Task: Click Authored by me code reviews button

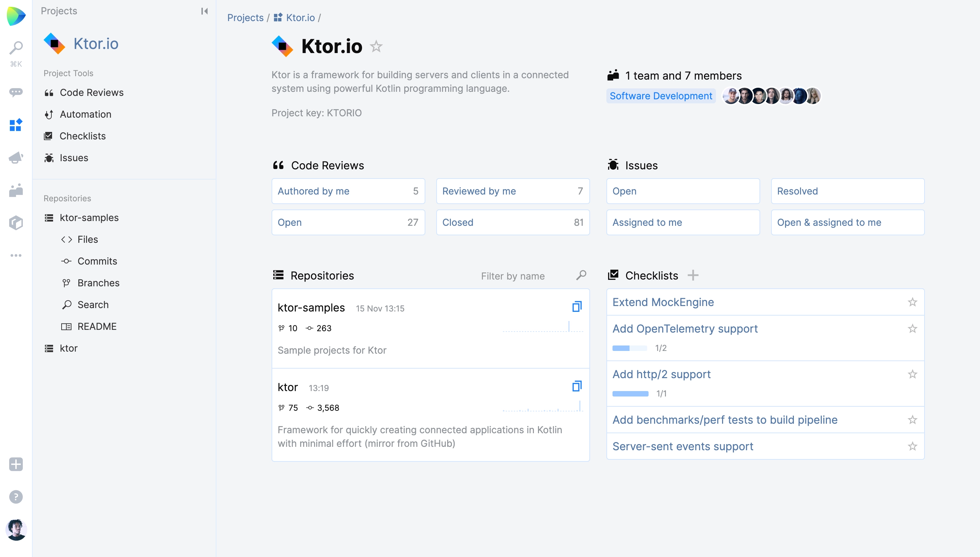Action: pos(347,191)
